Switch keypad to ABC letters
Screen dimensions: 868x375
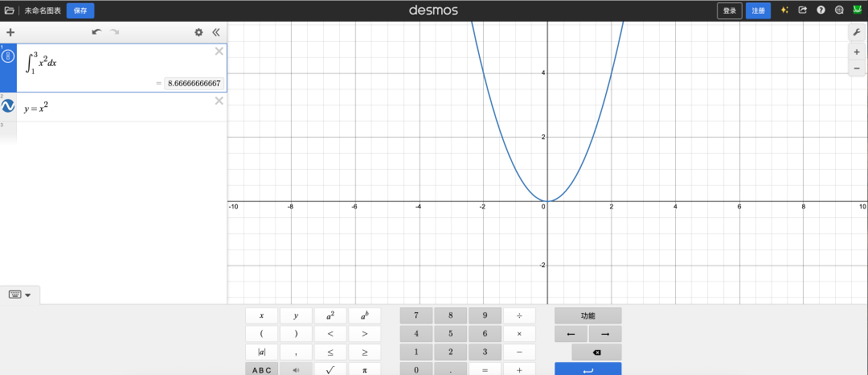[261, 369]
